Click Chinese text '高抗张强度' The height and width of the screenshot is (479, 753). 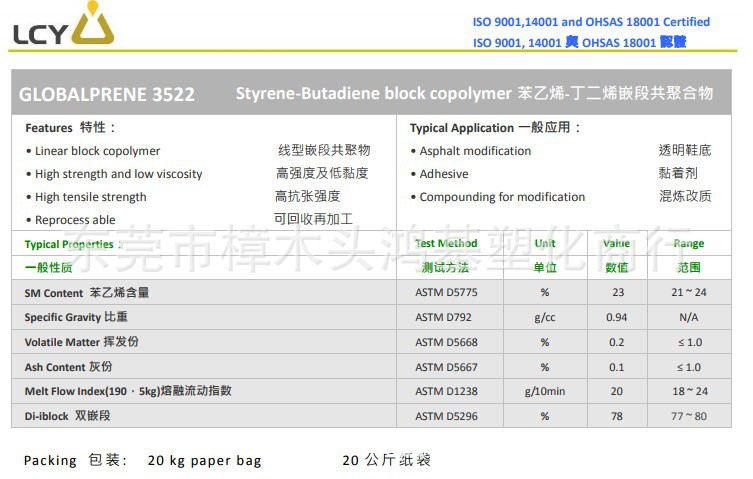308,196
